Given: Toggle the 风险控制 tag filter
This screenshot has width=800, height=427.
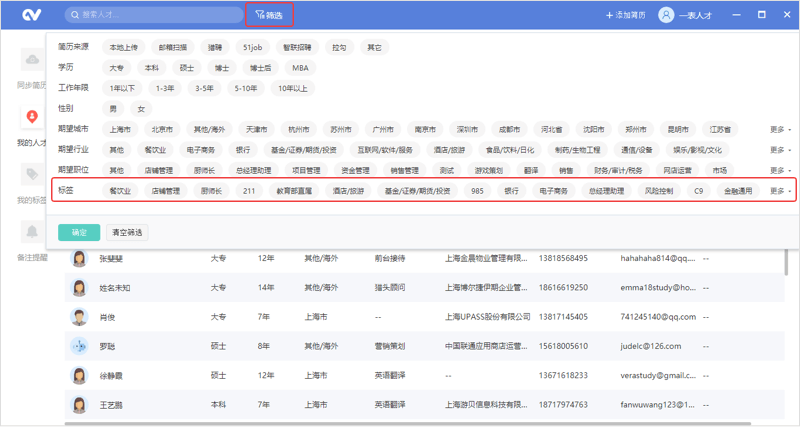Looking at the screenshot, I should pos(659,191).
